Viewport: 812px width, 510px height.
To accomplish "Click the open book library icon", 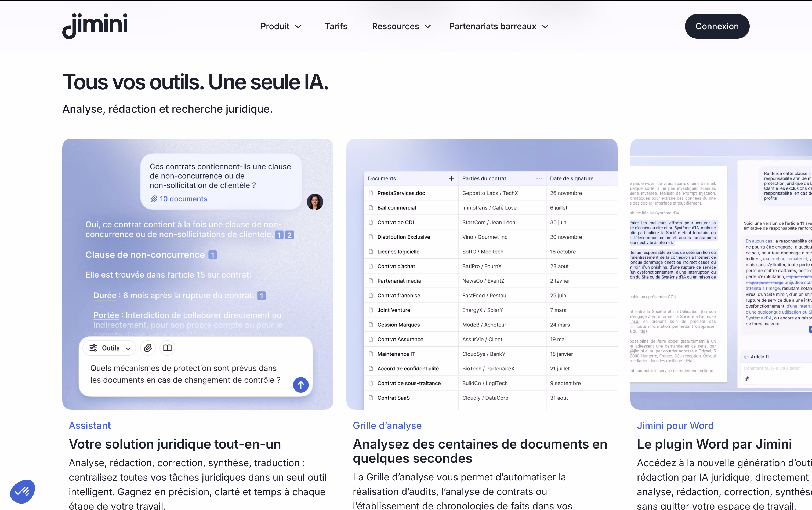I will (x=167, y=348).
